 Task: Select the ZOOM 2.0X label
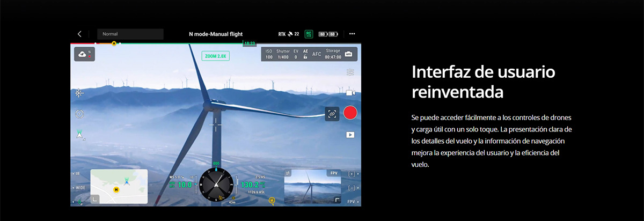(215, 55)
